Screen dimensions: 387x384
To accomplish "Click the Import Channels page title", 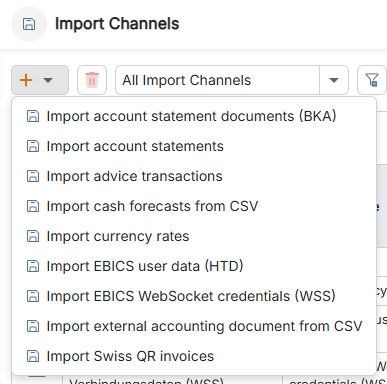I will (117, 24).
